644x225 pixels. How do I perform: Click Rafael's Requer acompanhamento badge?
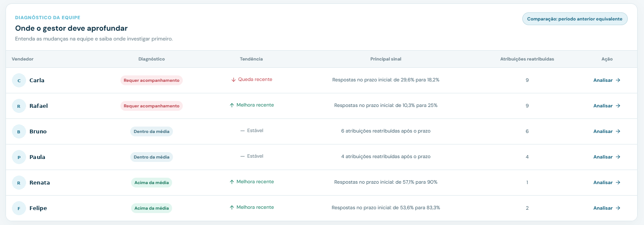[152, 106]
